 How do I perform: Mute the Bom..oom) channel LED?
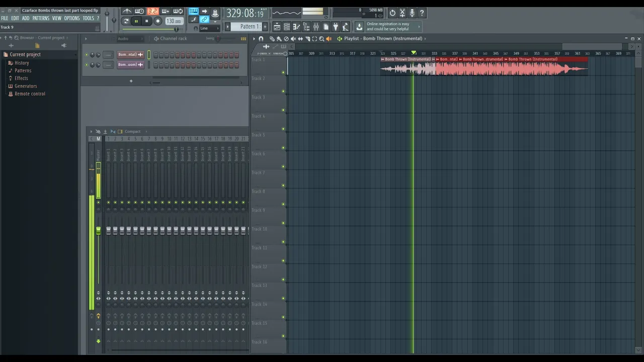click(87, 65)
